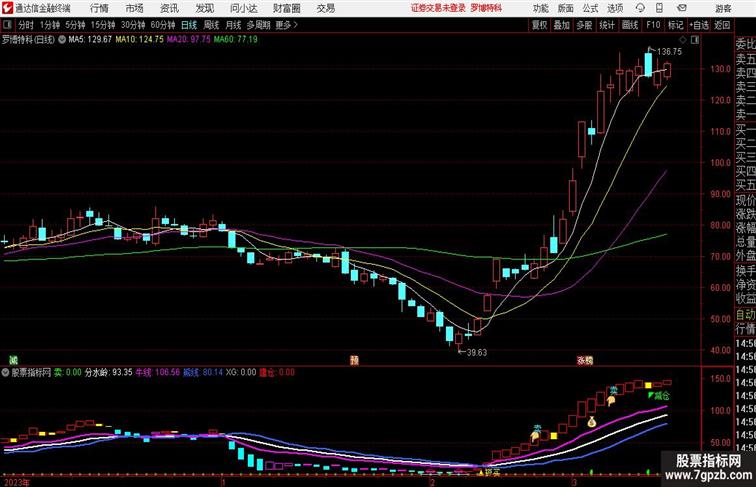Viewport: 756px width, 487px height.
Task: Click the 统计 statistics button
Action: [x=607, y=25]
